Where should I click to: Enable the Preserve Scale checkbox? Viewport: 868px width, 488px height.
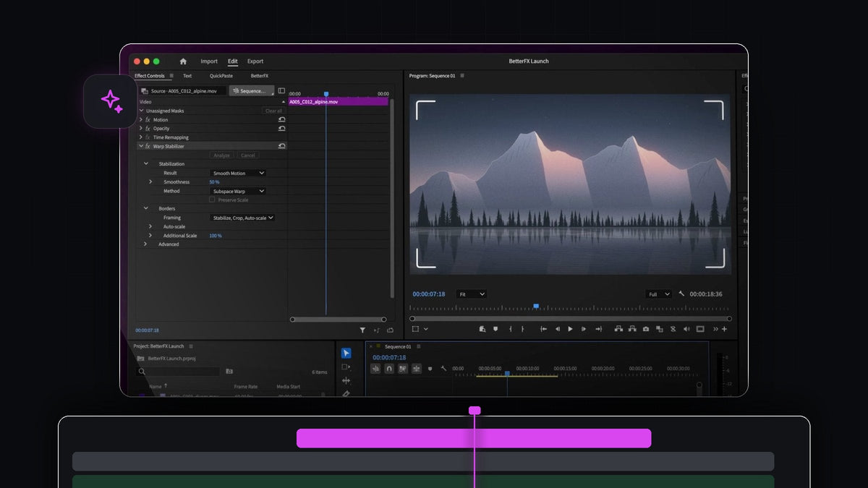point(212,200)
